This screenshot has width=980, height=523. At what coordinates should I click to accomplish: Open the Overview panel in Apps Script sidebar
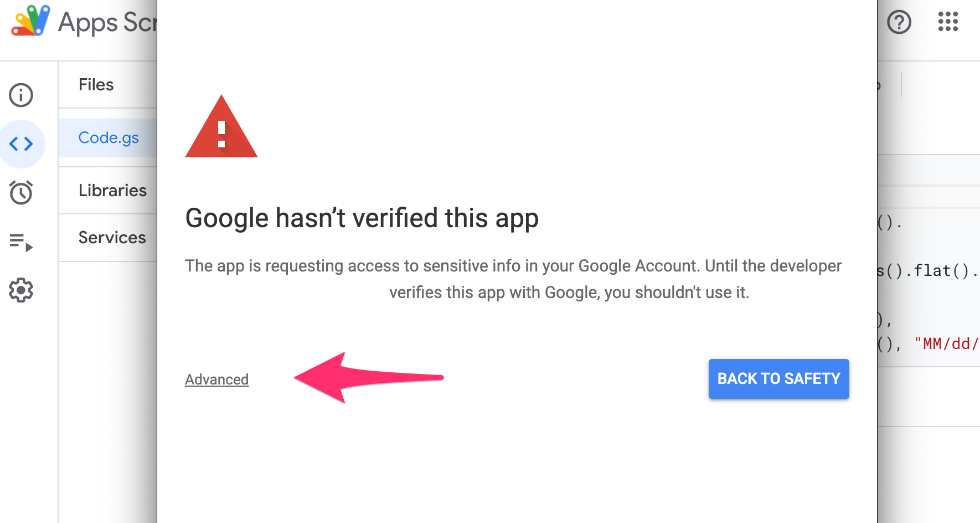[20, 94]
